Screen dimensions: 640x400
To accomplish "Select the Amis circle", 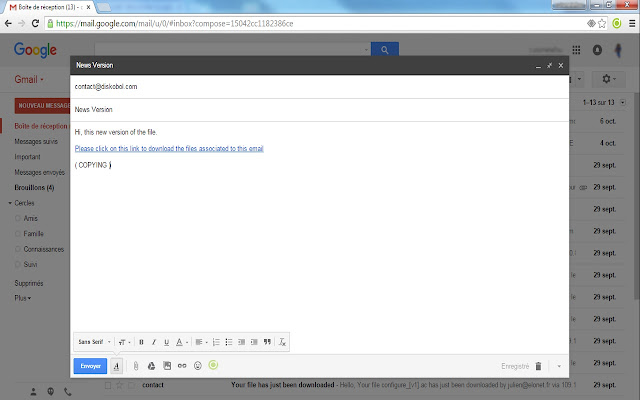I will coord(30,218).
